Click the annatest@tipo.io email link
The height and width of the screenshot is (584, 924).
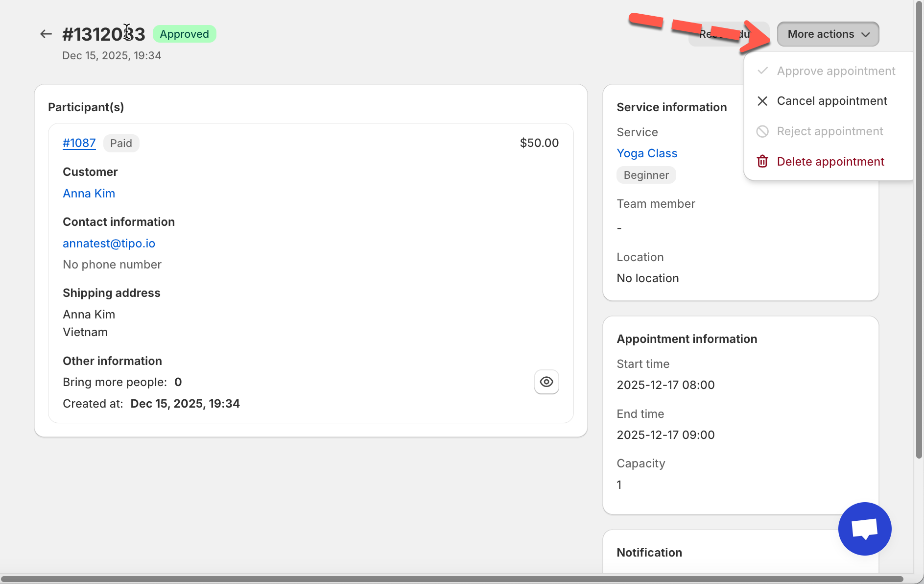109,243
